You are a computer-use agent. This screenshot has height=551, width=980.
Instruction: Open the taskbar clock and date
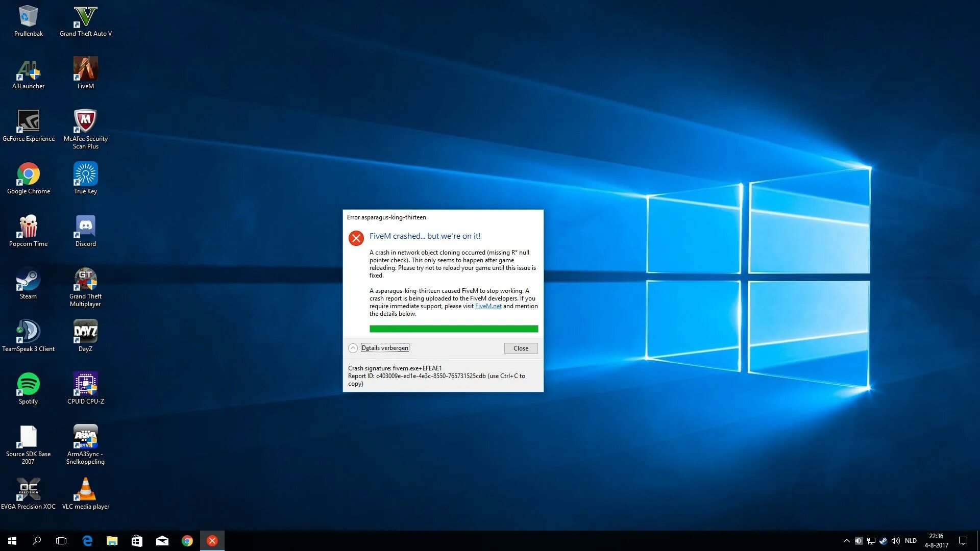936,541
